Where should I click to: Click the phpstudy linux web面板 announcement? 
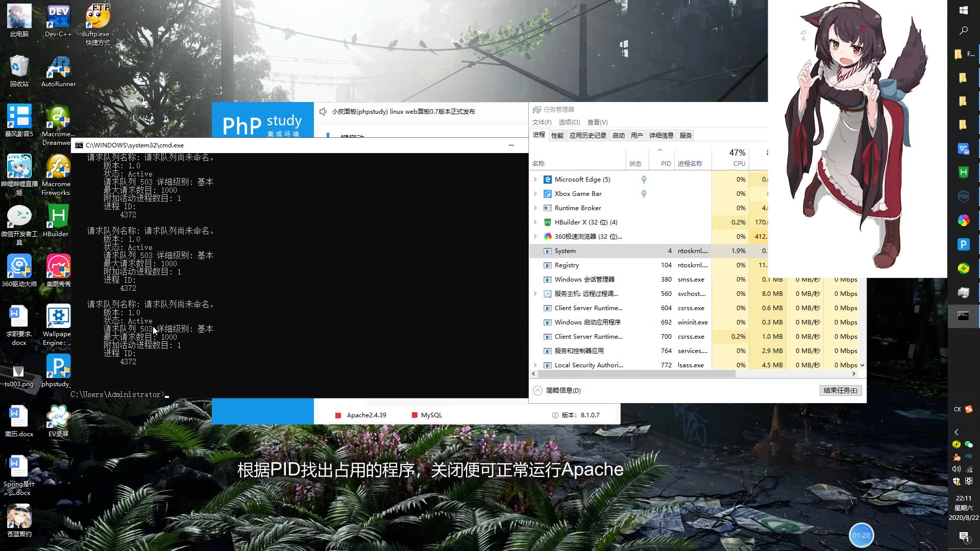click(403, 112)
